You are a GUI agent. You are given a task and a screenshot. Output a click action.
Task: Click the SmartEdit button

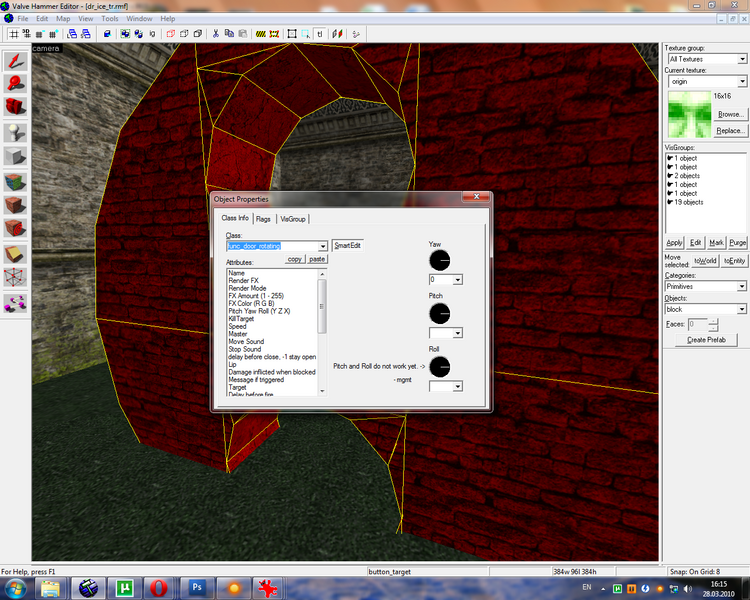point(348,245)
